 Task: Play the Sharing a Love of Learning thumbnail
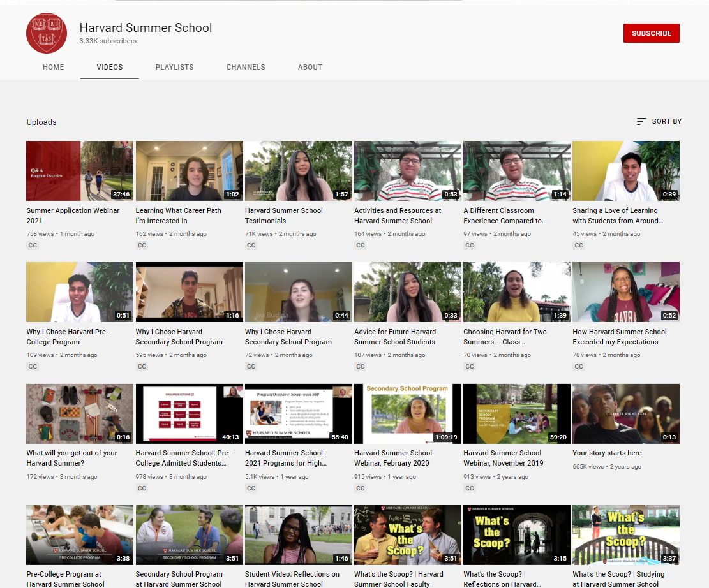pyautogui.click(x=626, y=171)
